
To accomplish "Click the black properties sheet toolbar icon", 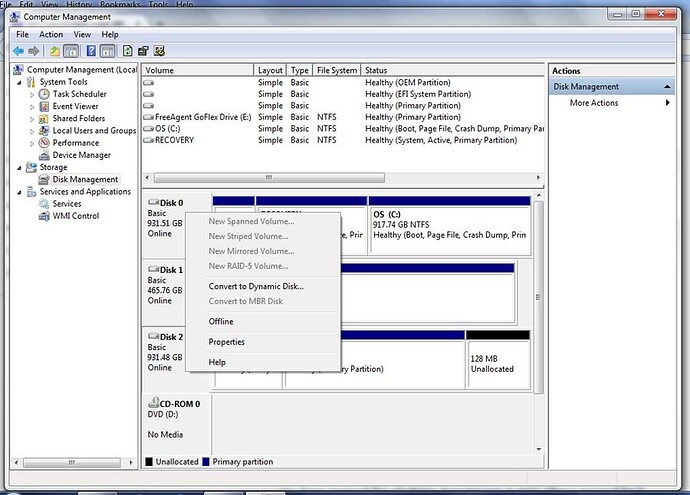I will (x=143, y=51).
